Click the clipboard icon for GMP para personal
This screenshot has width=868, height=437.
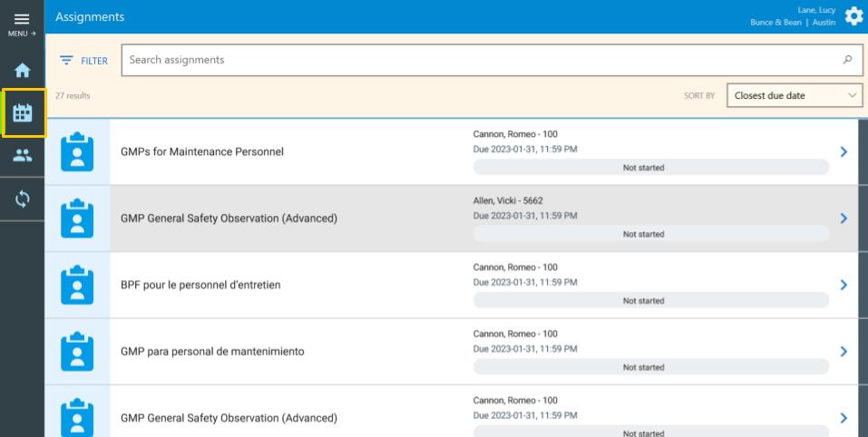77,351
